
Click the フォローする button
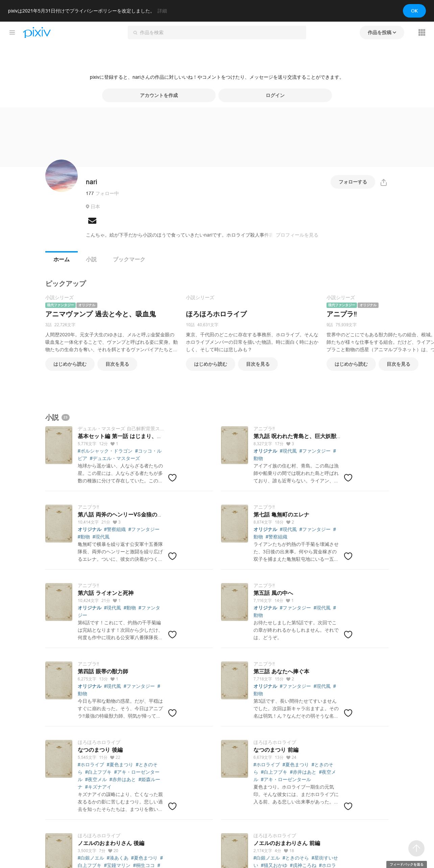point(353,182)
